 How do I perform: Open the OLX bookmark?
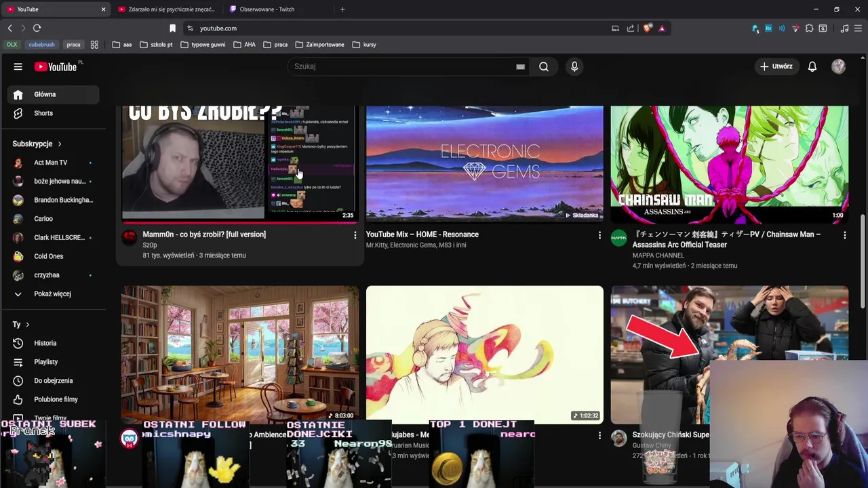pyautogui.click(x=12, y=44)
